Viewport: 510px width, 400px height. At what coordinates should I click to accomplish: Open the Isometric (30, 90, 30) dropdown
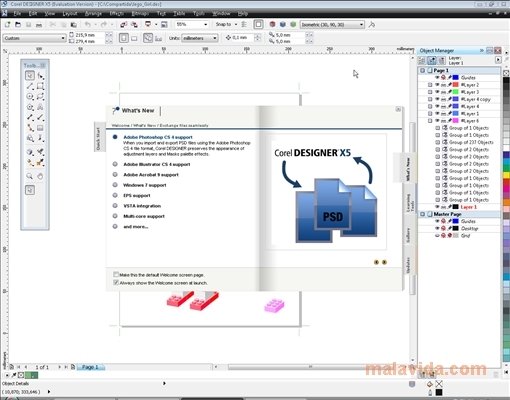point(361,25)
